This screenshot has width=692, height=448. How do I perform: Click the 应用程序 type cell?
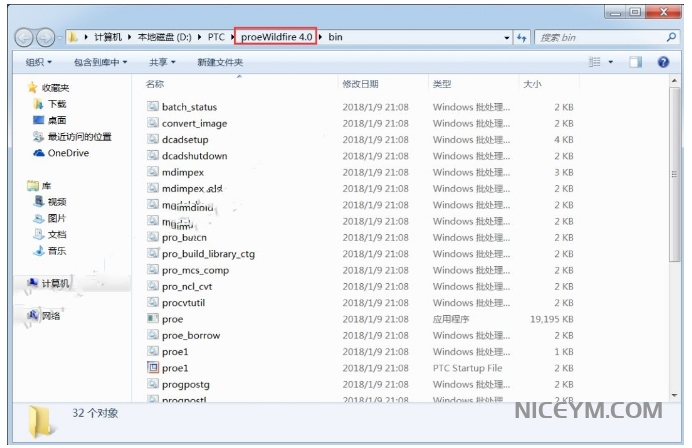(451, 319)
